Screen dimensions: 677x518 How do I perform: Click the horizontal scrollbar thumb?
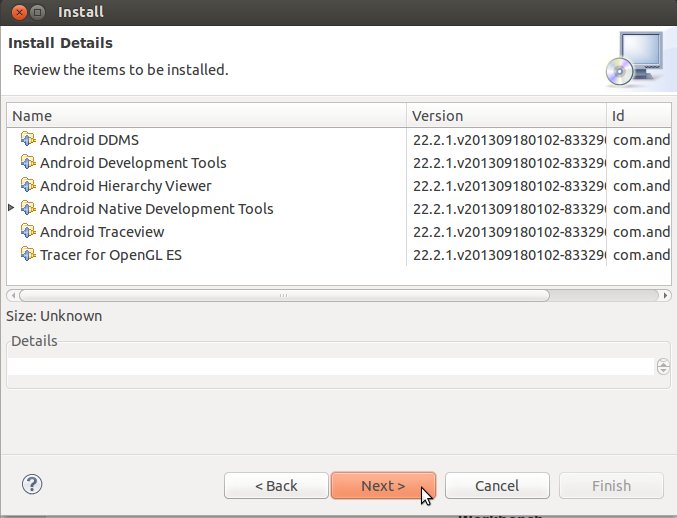point(284,295)
